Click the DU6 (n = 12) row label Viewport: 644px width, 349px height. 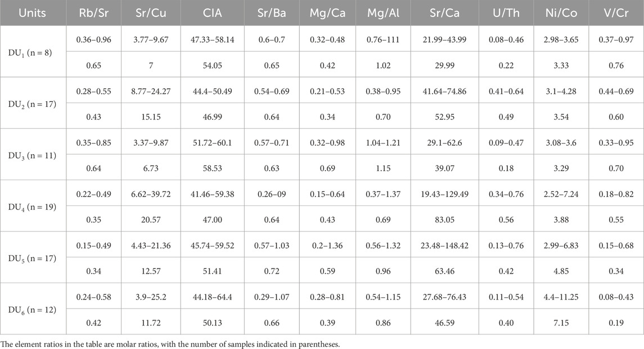[32, 310]
